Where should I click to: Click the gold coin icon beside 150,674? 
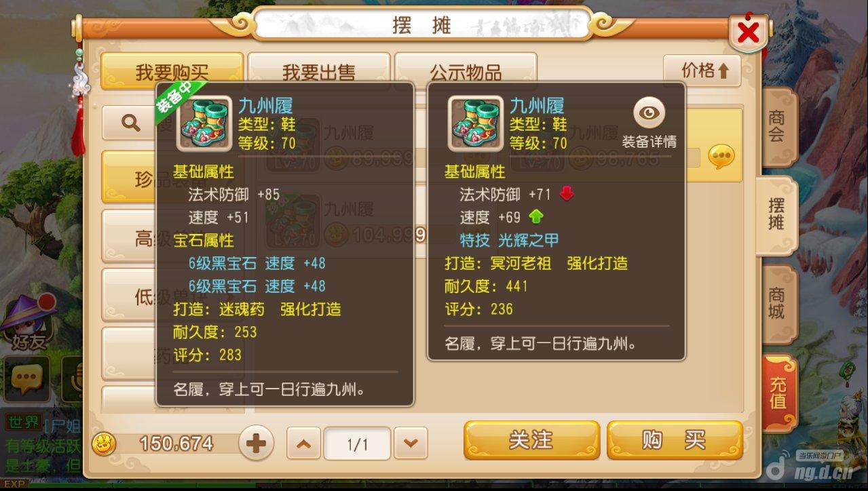tap(104, 444)
